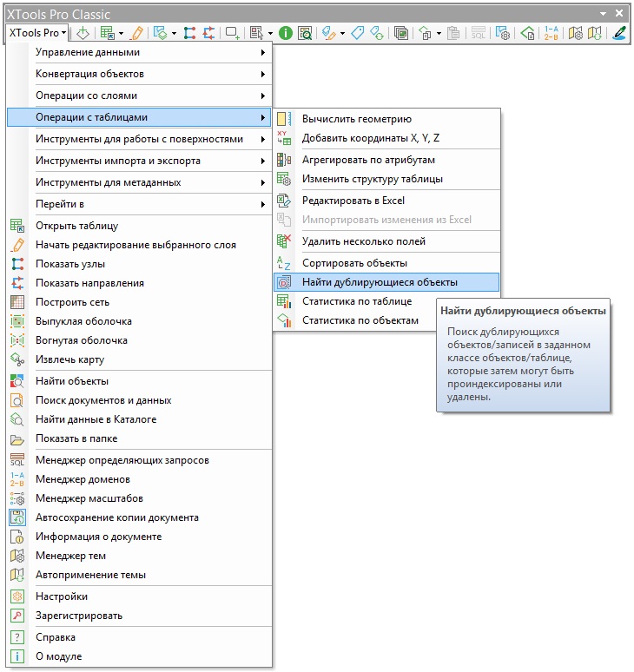Choose Начать редактирование выбранного слоя
The image size is (634, 672).
coord(139,245)
